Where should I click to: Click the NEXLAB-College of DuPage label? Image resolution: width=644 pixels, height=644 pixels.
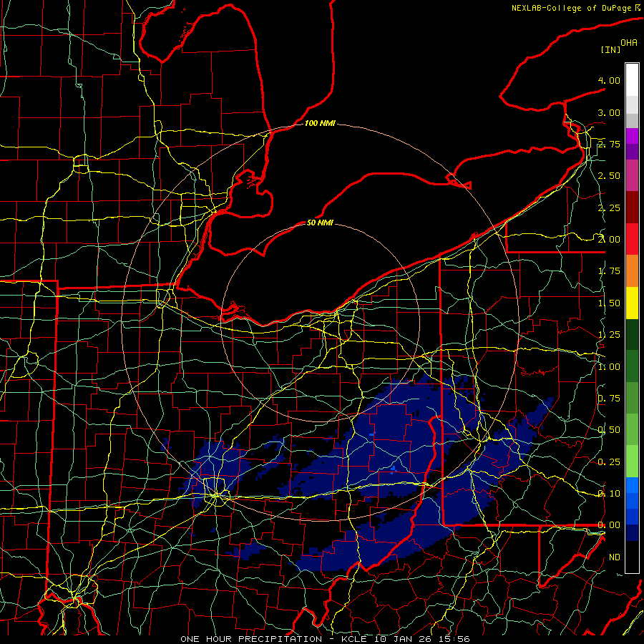click(572, 8)
